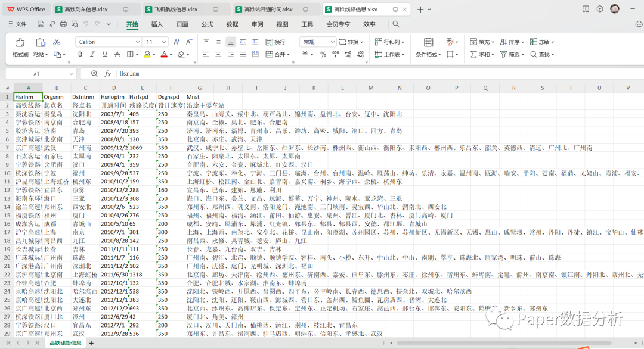The width and height of the screenshot is (644, 349).
Task: Click the increase font size icon
Action: tap(177, 42)
